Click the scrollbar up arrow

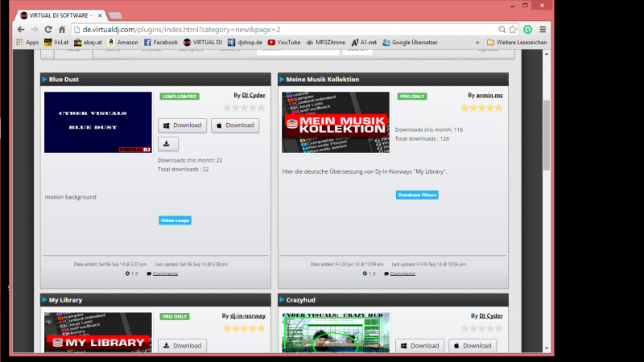click(547, 54)
